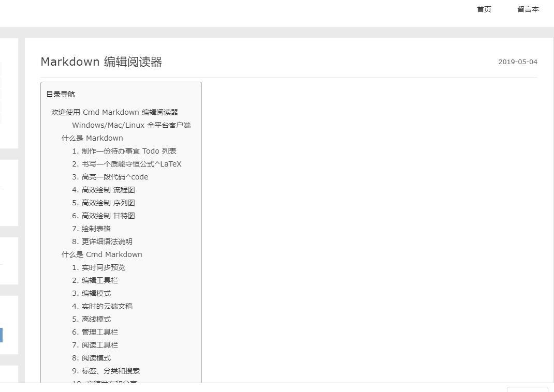Go to 离线模式 section
The image size is (554, 392).
(96, 319)
